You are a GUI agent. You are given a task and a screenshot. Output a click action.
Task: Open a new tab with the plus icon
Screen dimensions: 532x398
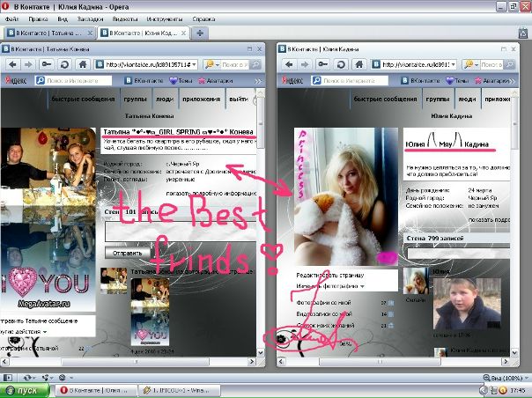pos(200,33)
